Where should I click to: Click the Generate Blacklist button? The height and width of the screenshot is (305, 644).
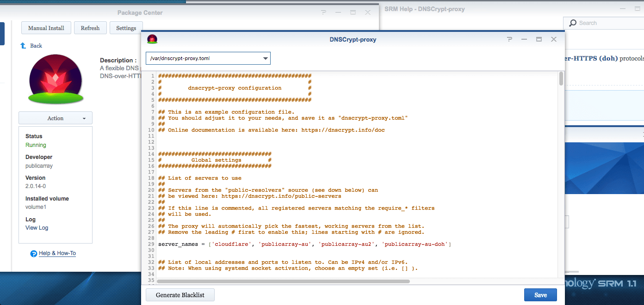[x=180, y=295]
